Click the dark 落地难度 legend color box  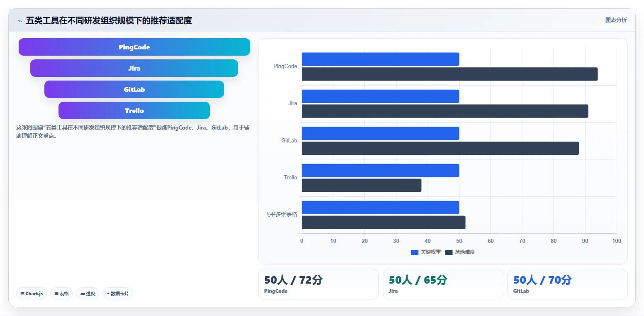(449, 252)
